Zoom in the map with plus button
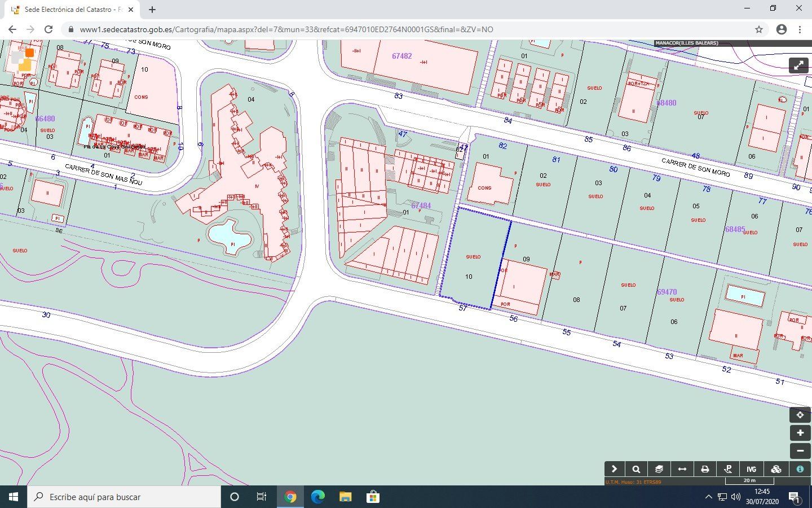 click(x=800, y=433)
